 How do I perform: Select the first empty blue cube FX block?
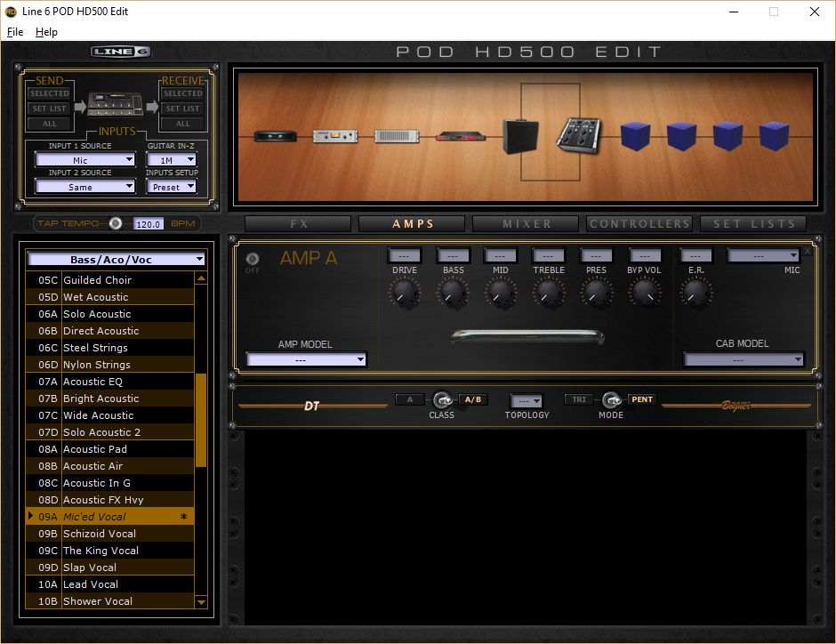click(x=635, y=136)
